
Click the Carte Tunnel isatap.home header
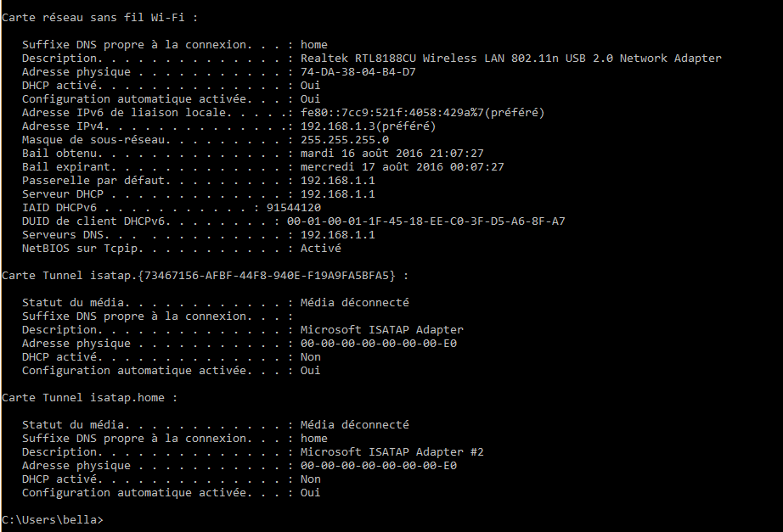pyautogui.click(x=89, y=398)
